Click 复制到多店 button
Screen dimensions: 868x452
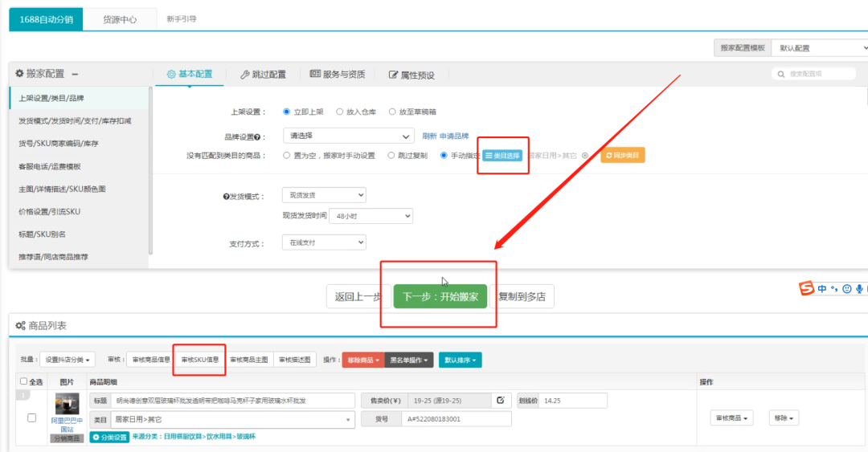coord(522,296)
